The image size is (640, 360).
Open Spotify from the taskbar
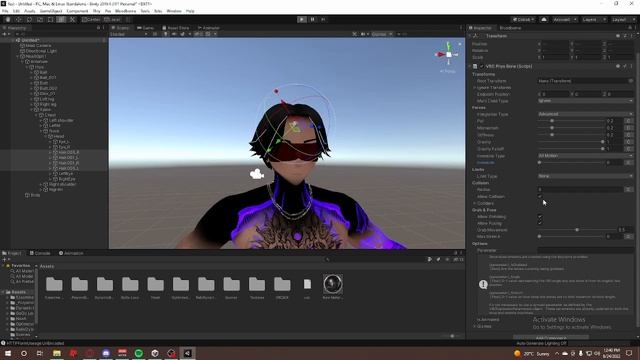139,353
